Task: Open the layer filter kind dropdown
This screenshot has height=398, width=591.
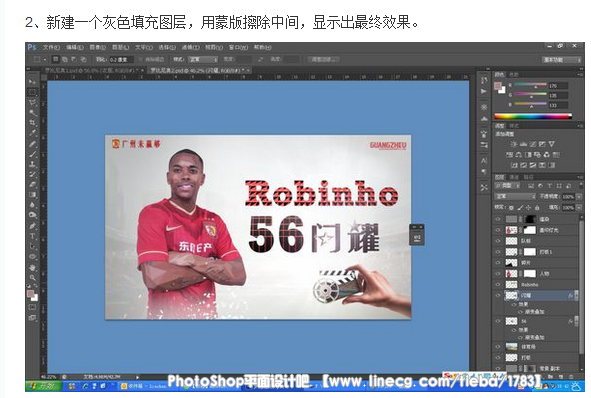Action: tap(507, 186)
